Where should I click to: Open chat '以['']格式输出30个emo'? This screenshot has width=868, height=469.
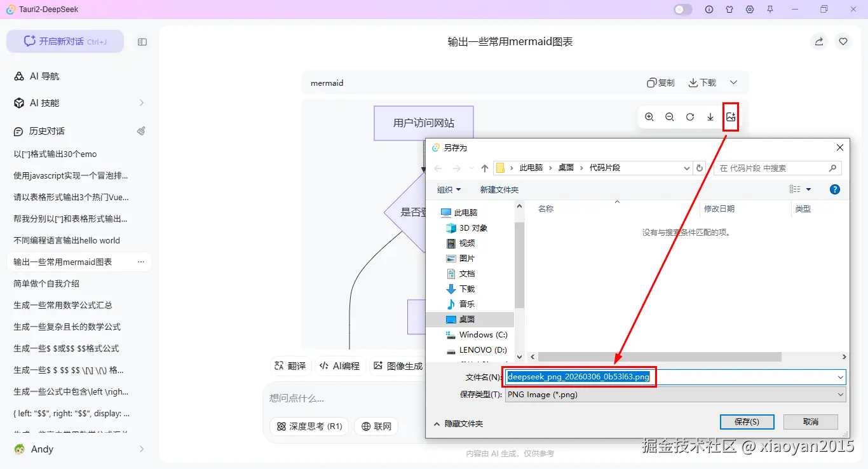pyautogui.click(x=79, y=154)
